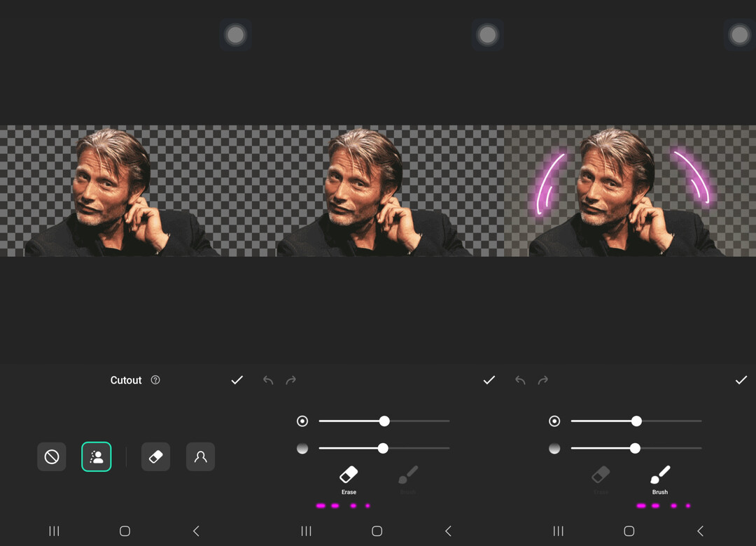The height and width of the screenshot is (546, 756).
Task: Click the size slider above the Erase tool
Action: pos(384,421)
